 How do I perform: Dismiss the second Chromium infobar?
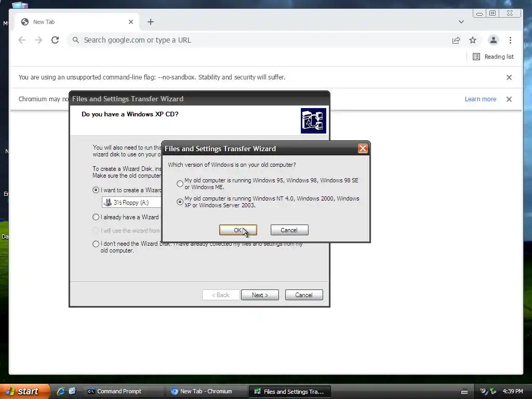(509, 99)
